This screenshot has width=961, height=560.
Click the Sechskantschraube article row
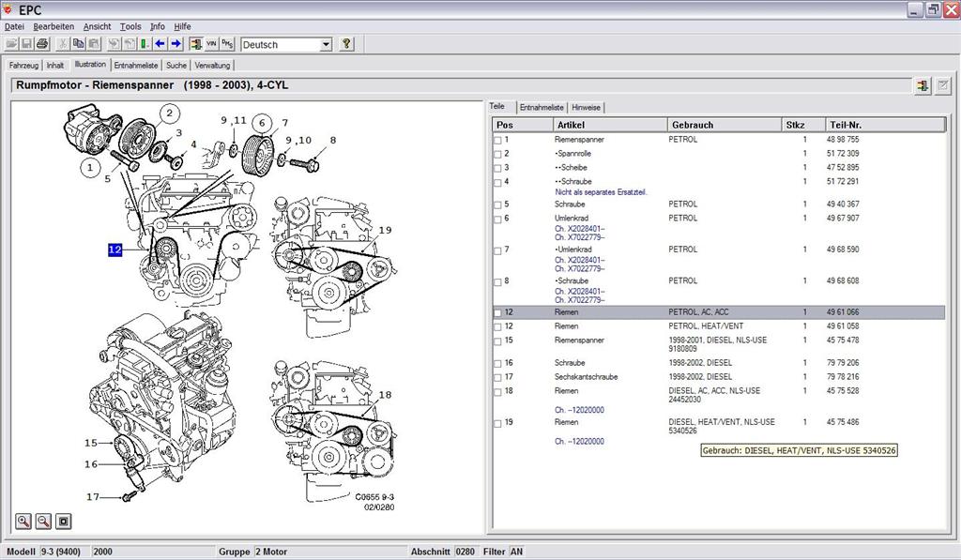pos(586,377)
